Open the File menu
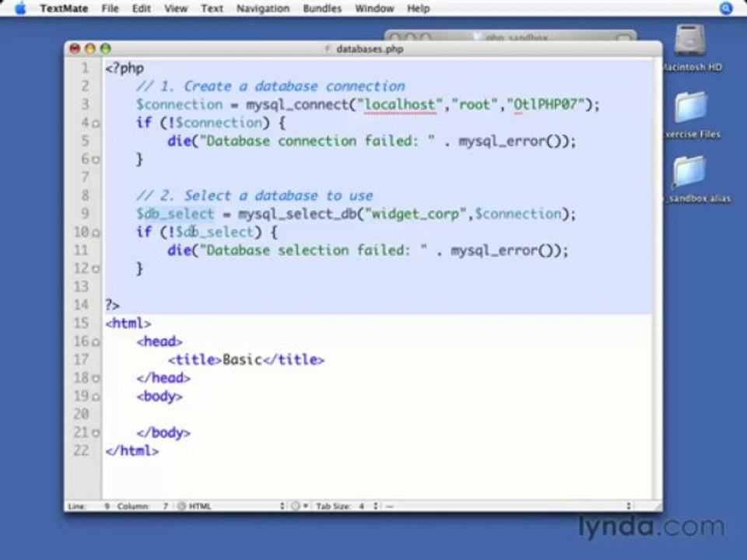The width and height of the screenshot is (747, 560). 110,8
